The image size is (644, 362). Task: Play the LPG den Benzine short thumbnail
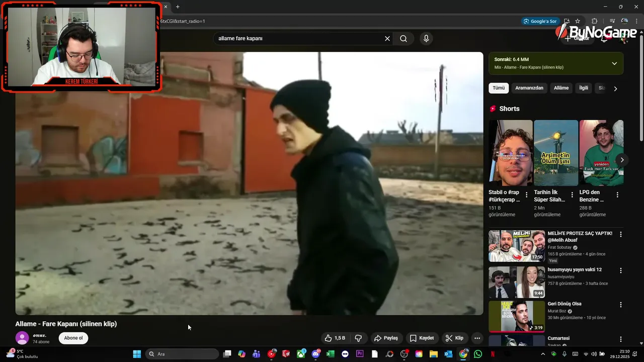601,153
